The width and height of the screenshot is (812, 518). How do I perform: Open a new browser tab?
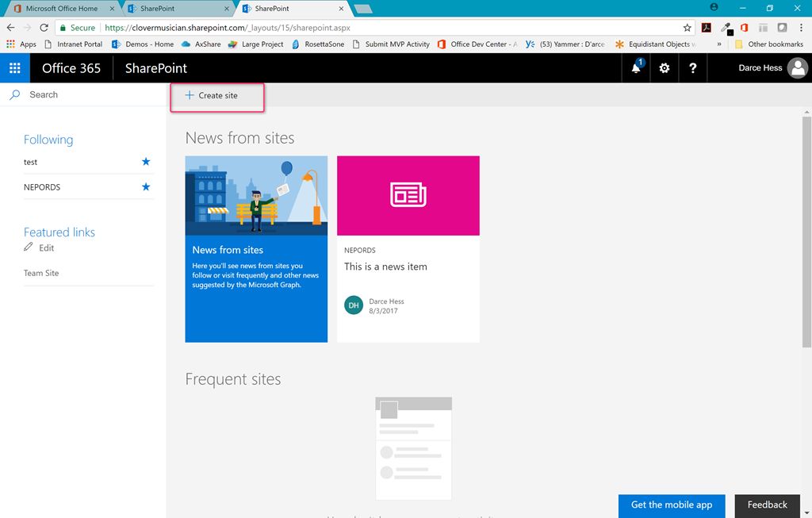tap(362, 9)
